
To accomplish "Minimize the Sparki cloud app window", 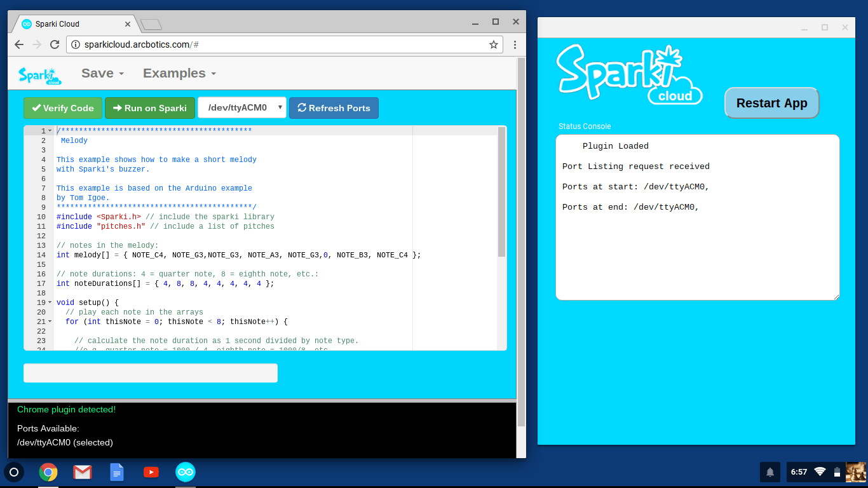I will point(804,27).
